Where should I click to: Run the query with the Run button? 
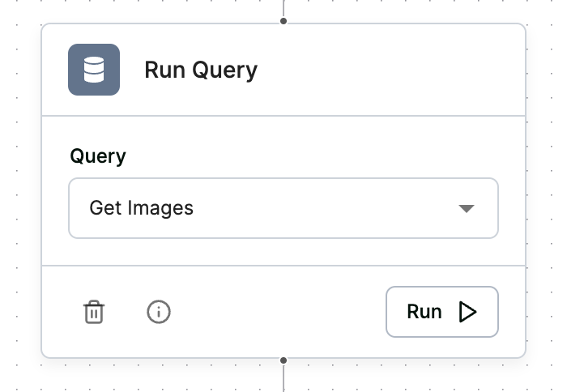click(x=441, y=312)
